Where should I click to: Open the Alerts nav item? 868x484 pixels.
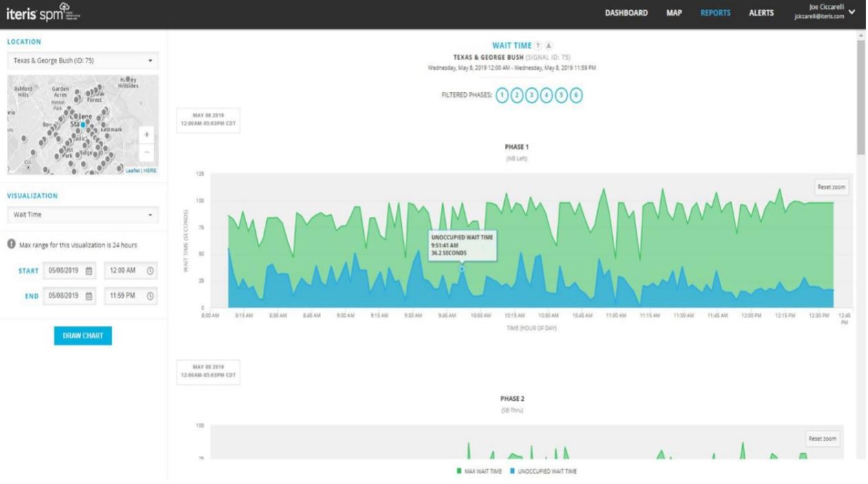pyautogui.click(x=761, y=12)
